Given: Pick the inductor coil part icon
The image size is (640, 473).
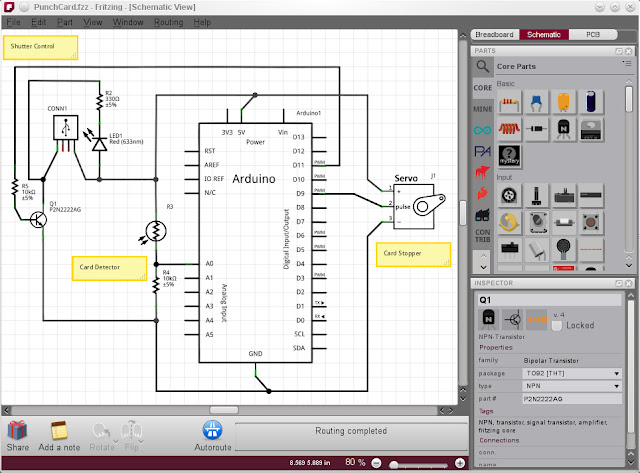Looking at the screenshot, I should pyautogui.click(x=509, y=129).
